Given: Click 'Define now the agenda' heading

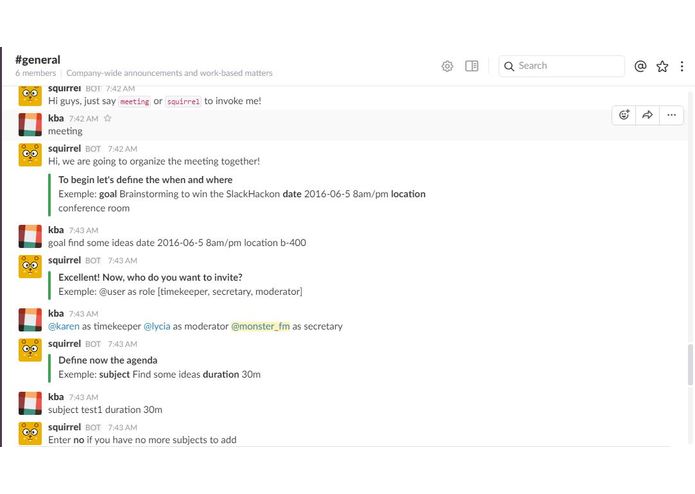Looking at the screenshot, I should 108,360.
